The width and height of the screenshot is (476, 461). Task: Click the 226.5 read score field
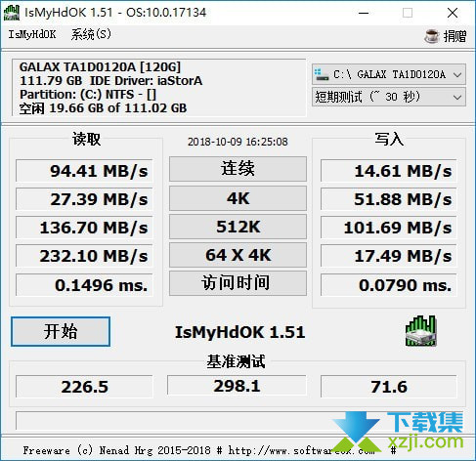pyautogui.click(x=84, y=387)
